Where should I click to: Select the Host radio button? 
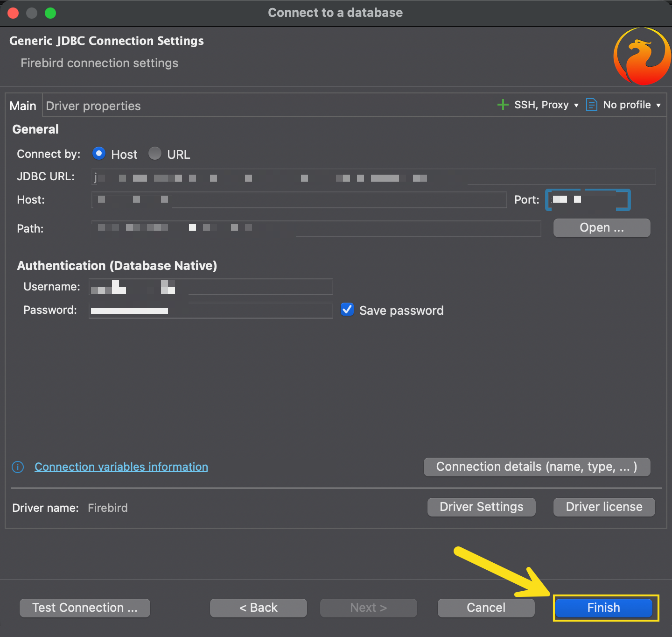[x=99, y=154]
